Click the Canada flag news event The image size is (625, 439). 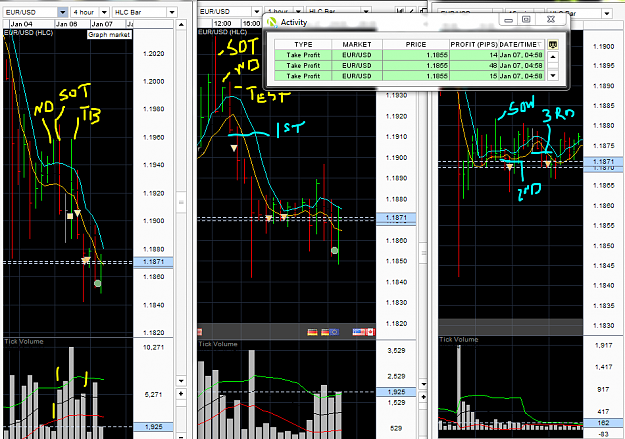370,332
